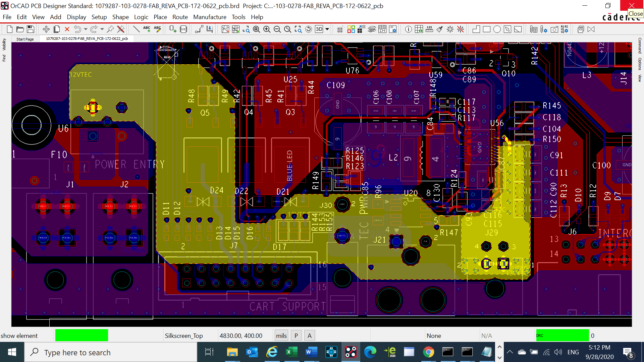Switch to the Start Page tab
644x362 pixels.
coord(25,39)
